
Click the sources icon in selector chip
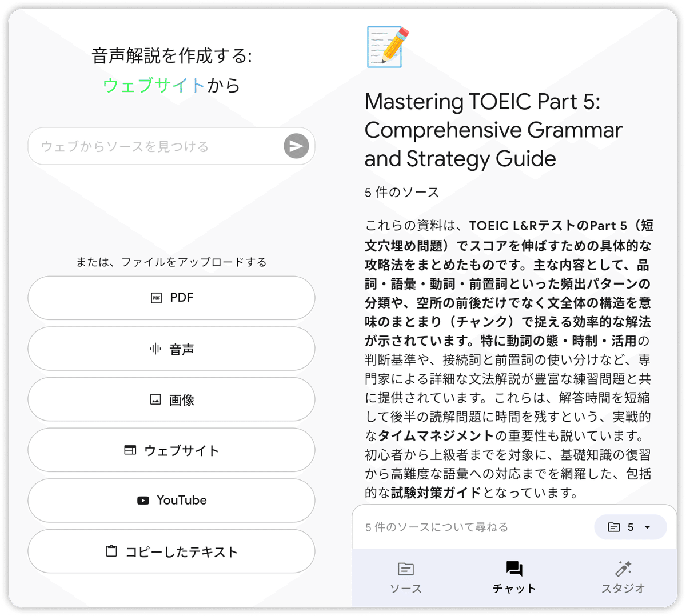(x=613, y=527)
